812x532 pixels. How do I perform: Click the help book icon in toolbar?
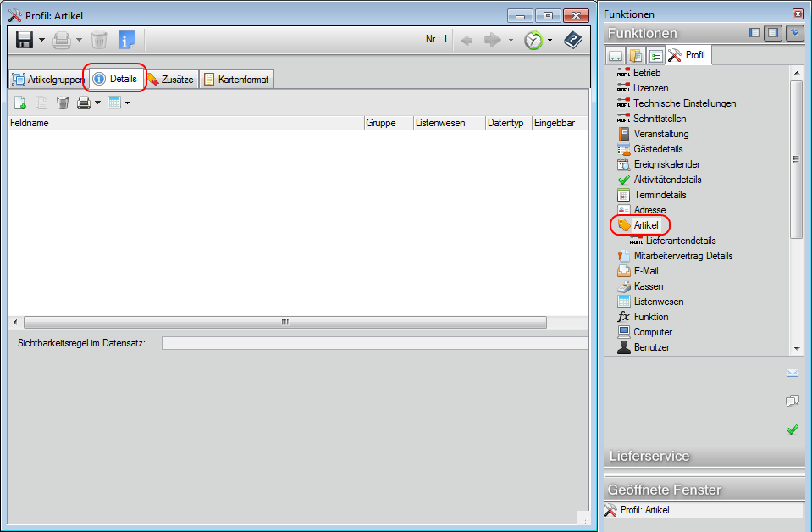[x=573, y=40]
